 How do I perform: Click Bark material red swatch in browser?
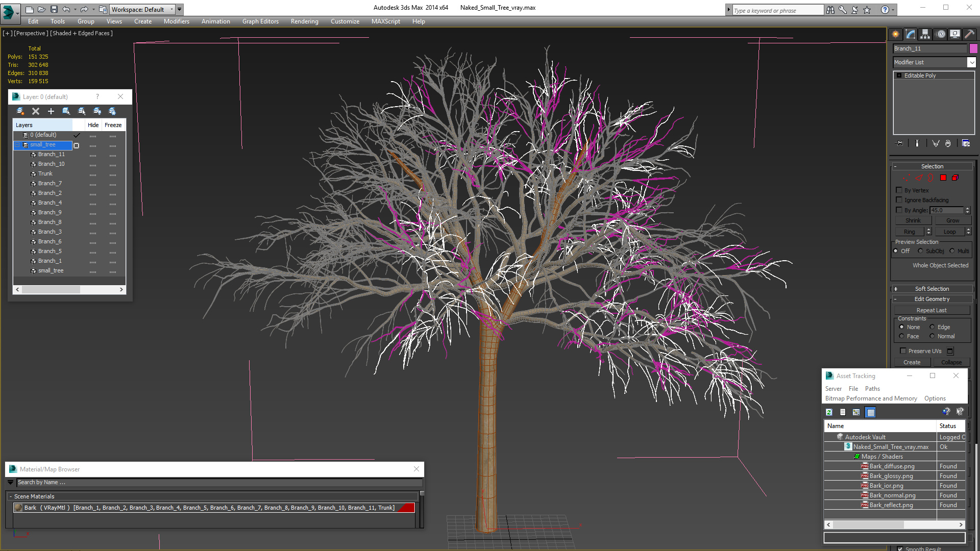click(x=406, y=508)
